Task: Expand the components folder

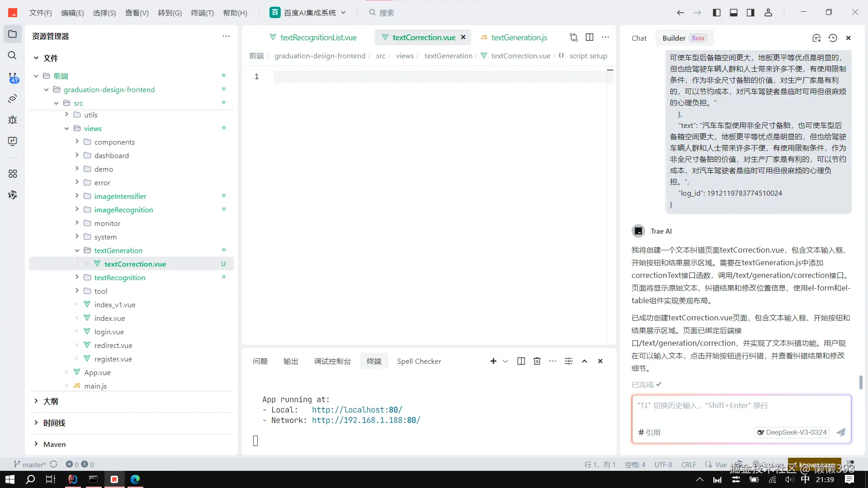Action: point(114,142)
